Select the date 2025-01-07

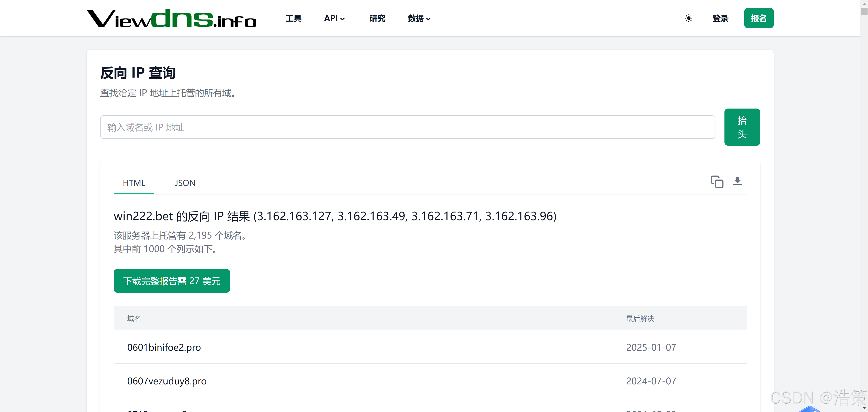[651, 347]
